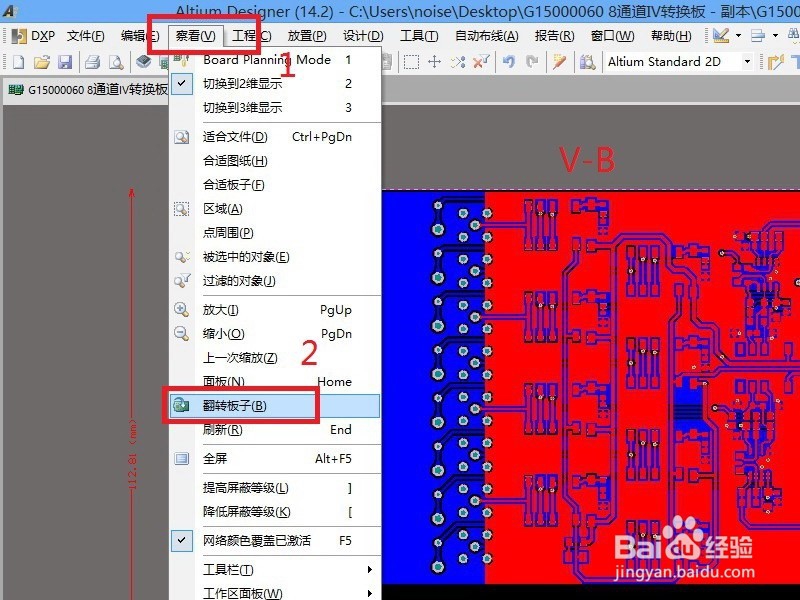Open the 编辑(E) menu
This screenshot has height=600, width=800.
140,36
